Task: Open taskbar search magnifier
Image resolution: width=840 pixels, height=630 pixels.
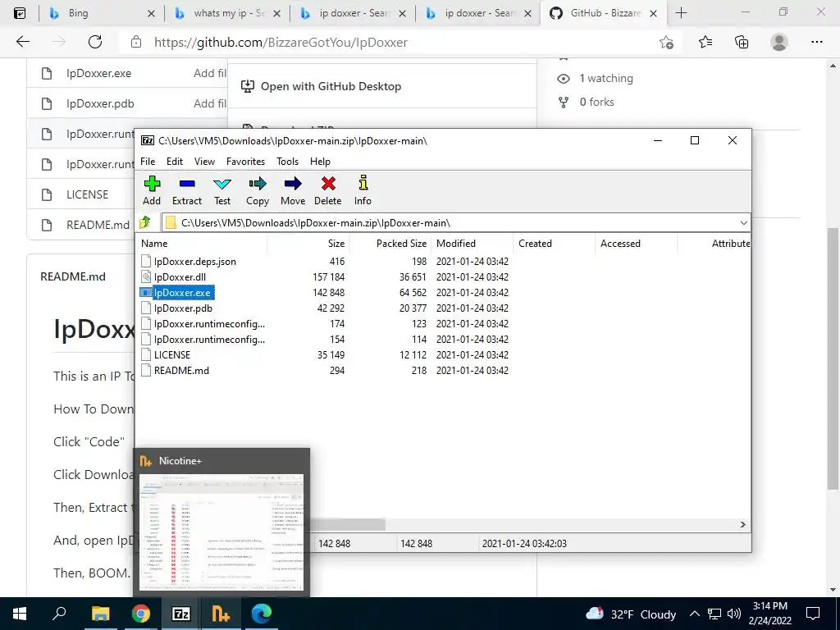Action: pyautogui.click(x=59, y=614)
